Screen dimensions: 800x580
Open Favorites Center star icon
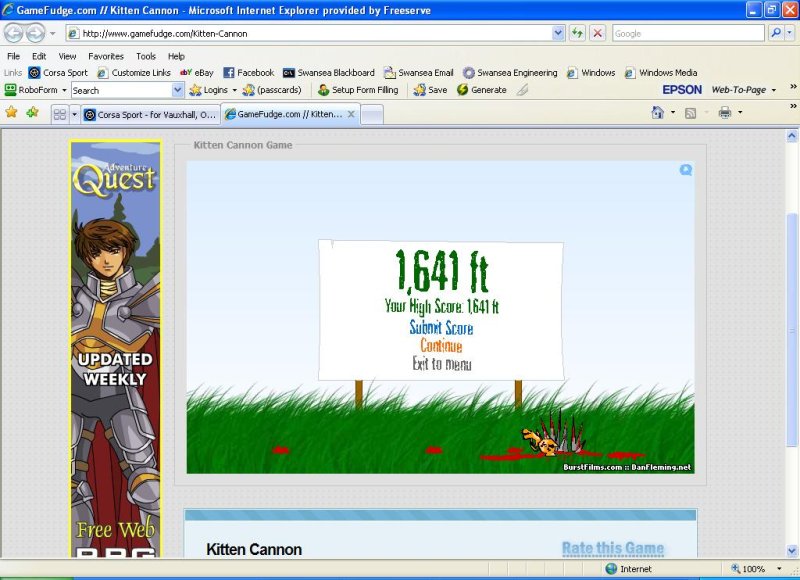(x=12, y=113)
